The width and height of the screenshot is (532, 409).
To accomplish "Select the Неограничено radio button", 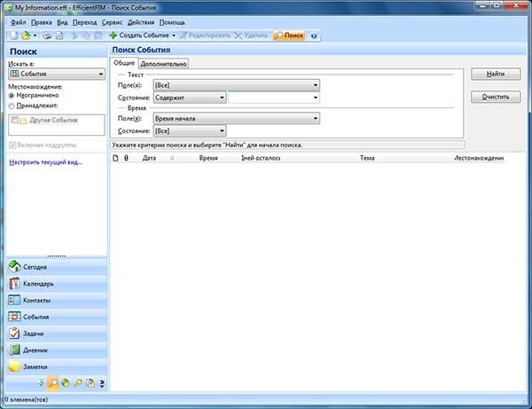I will [12, 96].
